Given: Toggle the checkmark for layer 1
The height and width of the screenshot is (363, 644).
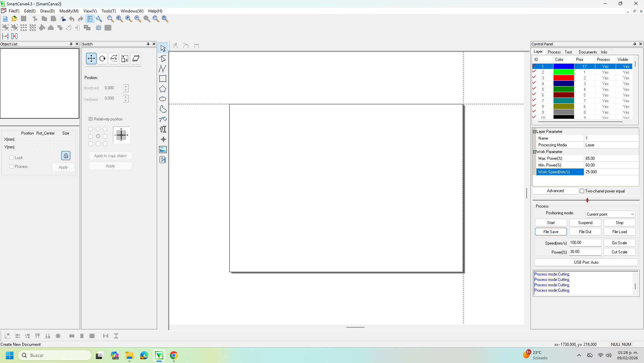Looking at the screenshot, I should coord(534,66).
